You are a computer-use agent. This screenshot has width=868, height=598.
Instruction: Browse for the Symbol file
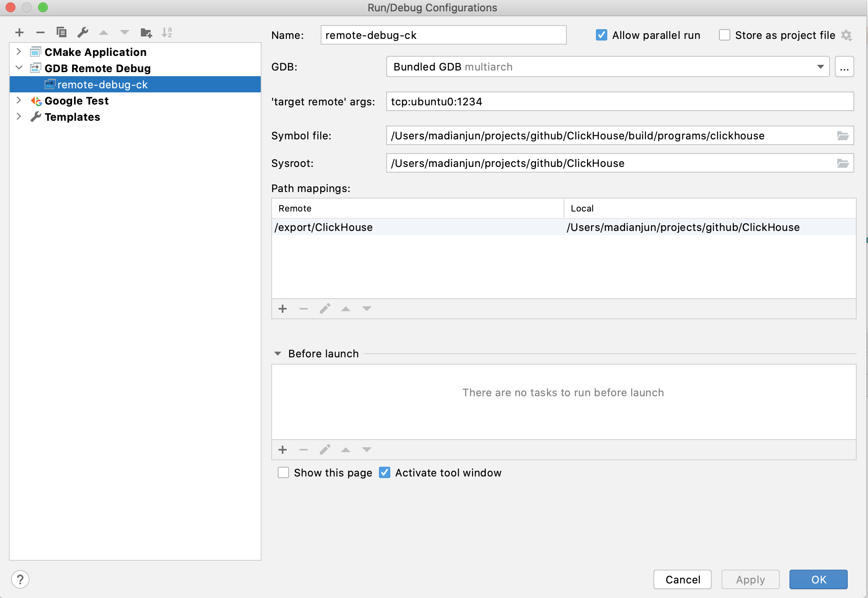[843, 136]
